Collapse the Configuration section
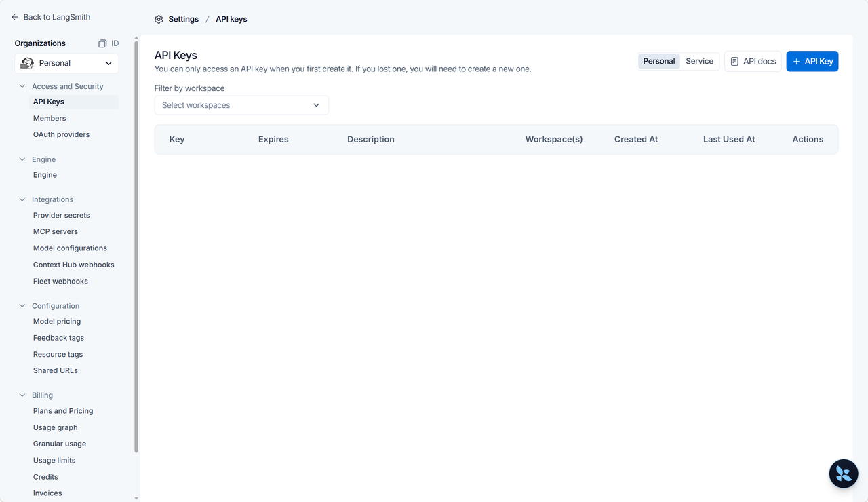Image resolution: width=868 pixels, height=502 pixels. [x=22, y=306]
